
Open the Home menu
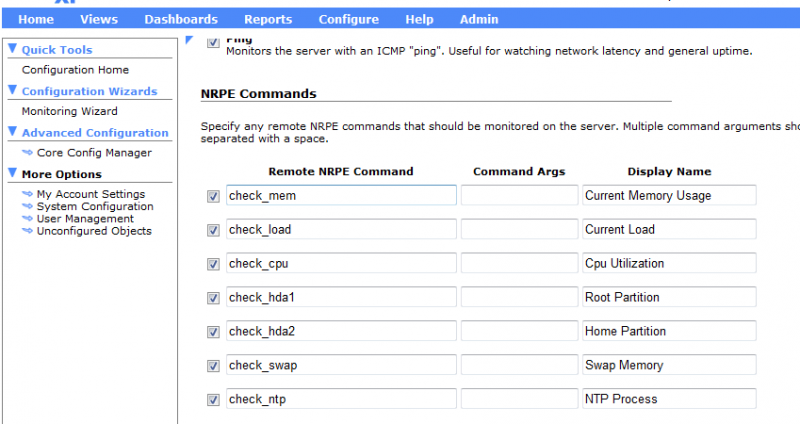pos(36,19)
